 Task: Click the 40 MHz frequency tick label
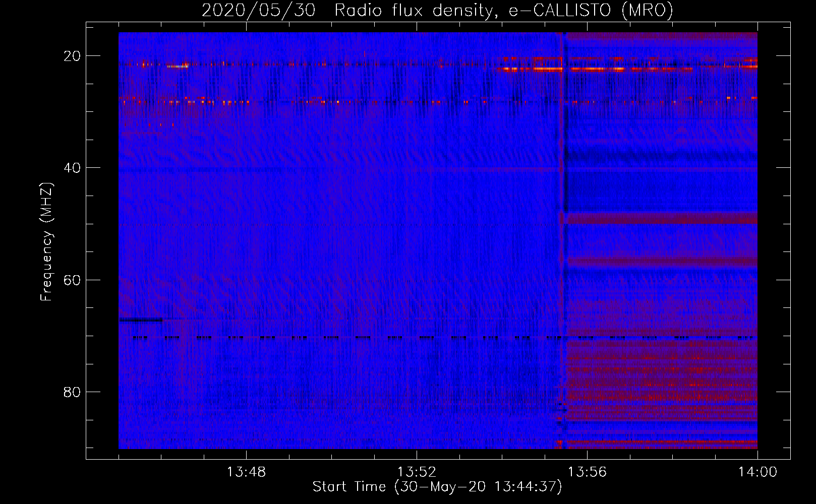pyautogui.click(x=72, y=168)
